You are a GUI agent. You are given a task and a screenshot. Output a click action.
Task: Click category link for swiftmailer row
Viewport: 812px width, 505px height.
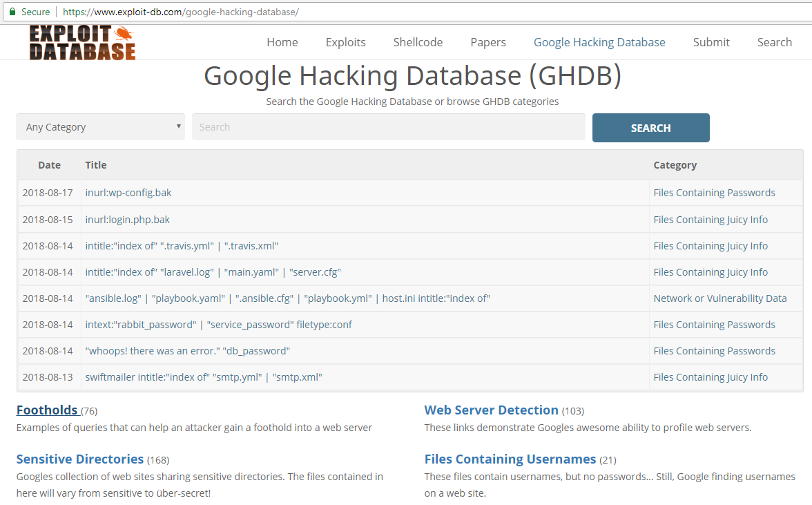pos(710,378)
